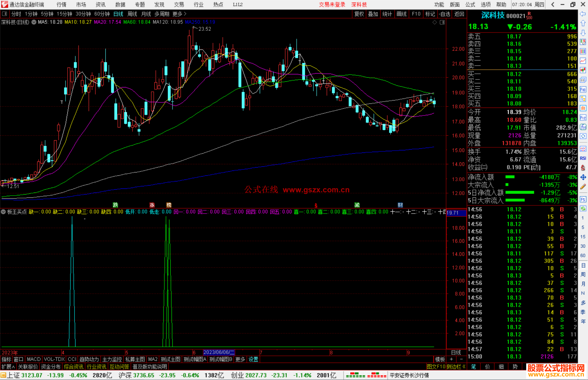The width and height of the screenshot is (588, 380).
Task: Click the blue four-way move arrows icon
Action: coord(583,177)
